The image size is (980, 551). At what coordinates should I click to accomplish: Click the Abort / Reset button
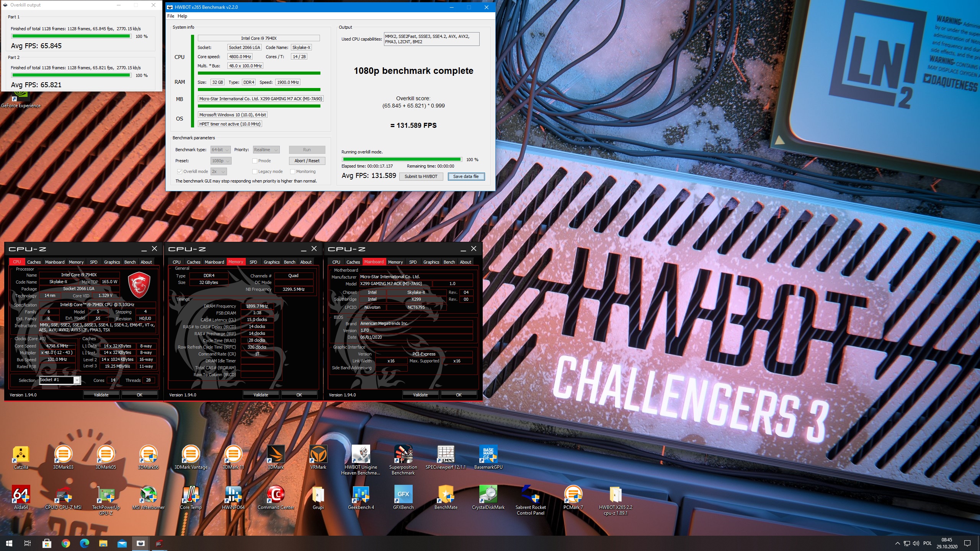click(307, 161)
